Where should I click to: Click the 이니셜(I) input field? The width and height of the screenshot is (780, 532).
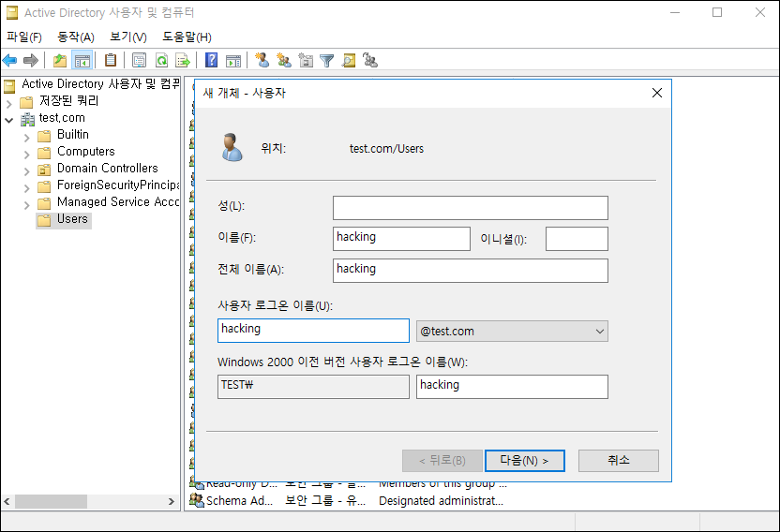point(577,239)
